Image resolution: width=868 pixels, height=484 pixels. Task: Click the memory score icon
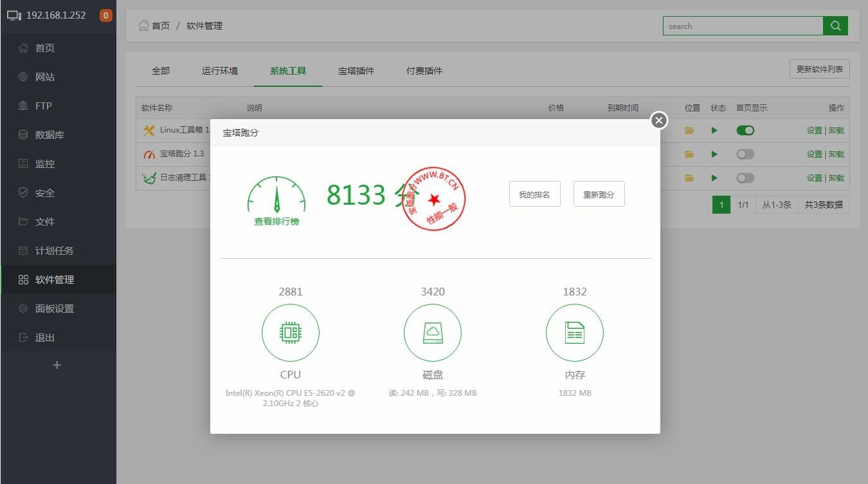575,333
